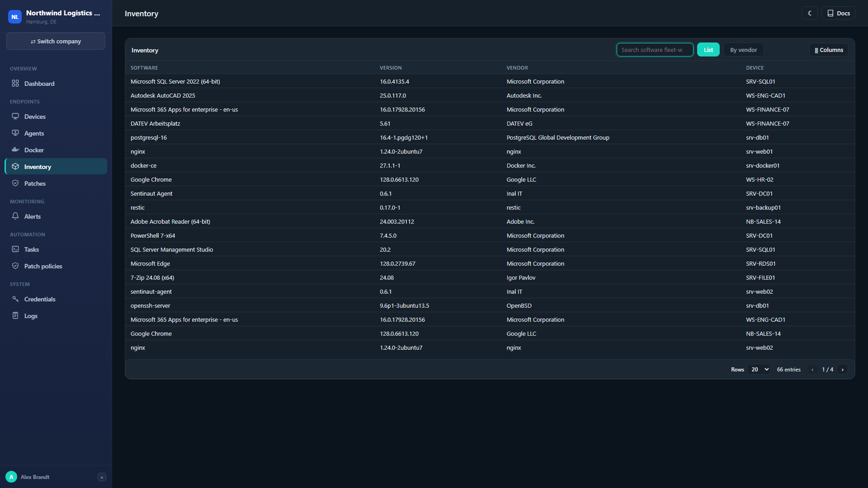Collapse the sidebar with chevron button
The height and width of the screenshot is (488, 868).
tap(102, 477)
